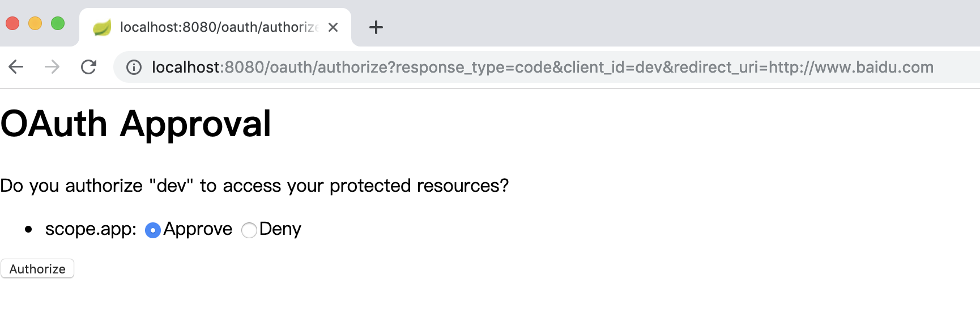Select the Deny radio button
This screenshot has height=312, width=980.
click(x=249, y=230)
